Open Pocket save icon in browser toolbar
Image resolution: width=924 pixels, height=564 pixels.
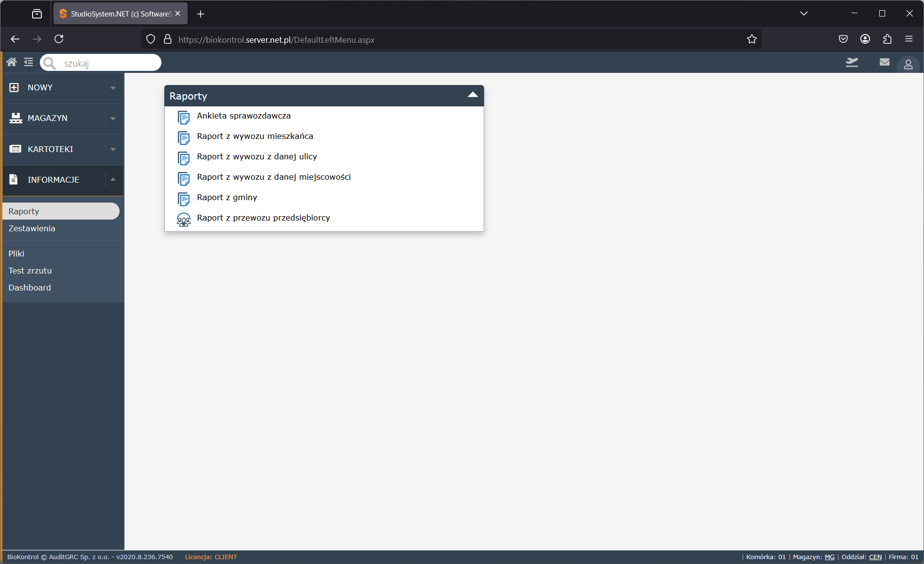coord(843,39)
